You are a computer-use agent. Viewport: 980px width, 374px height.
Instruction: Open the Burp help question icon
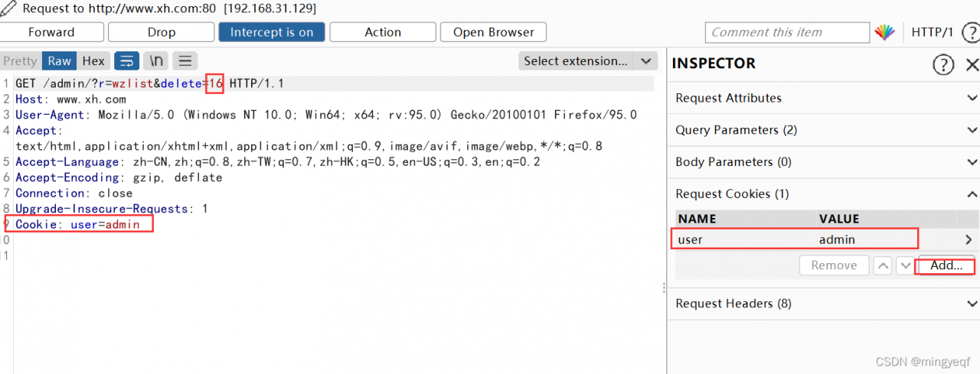(x=970, y=32)
